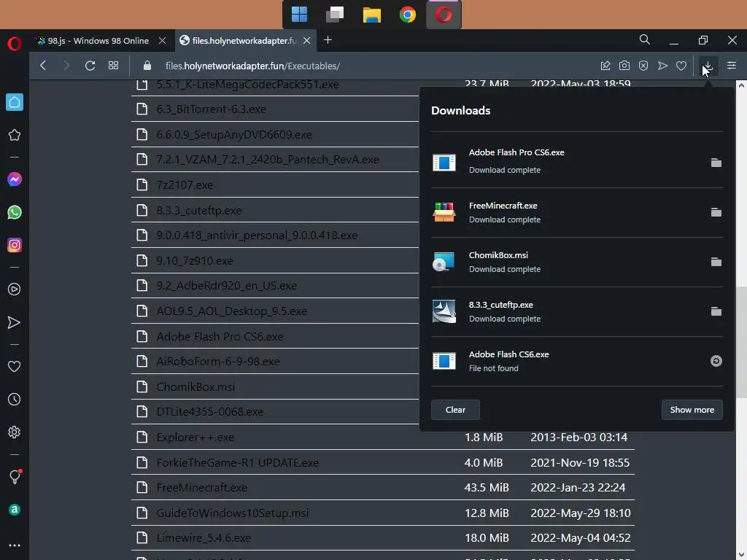
Task: Click AiRoboForm-6-9-98.exe file link
Action: tap(218, 362)
